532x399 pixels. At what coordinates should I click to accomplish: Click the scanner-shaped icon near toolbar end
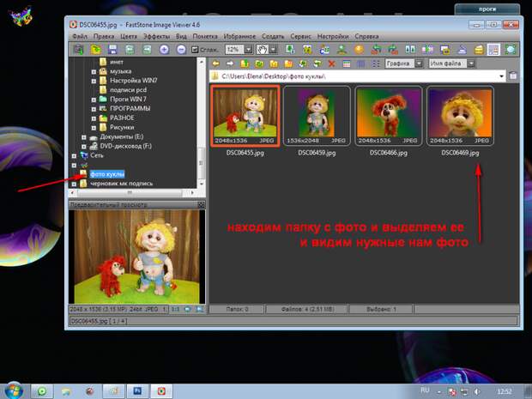coord(462,50)
